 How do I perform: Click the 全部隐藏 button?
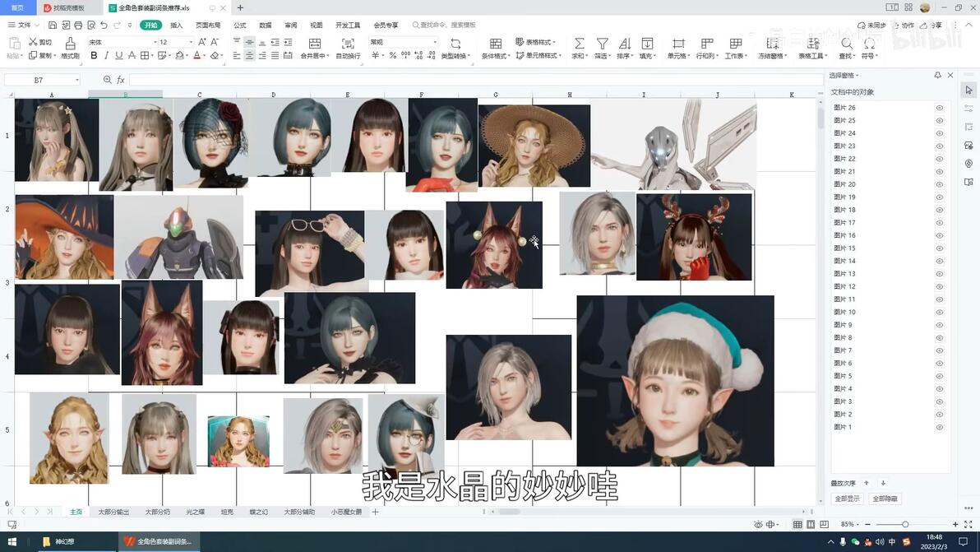[885, 499]
